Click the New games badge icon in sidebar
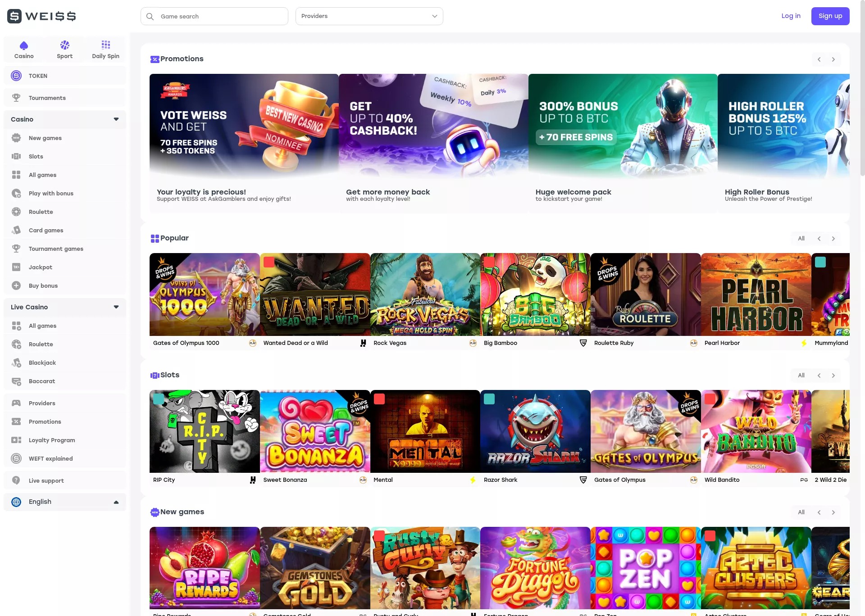The image size is (865, 616). tap(16, 138)
